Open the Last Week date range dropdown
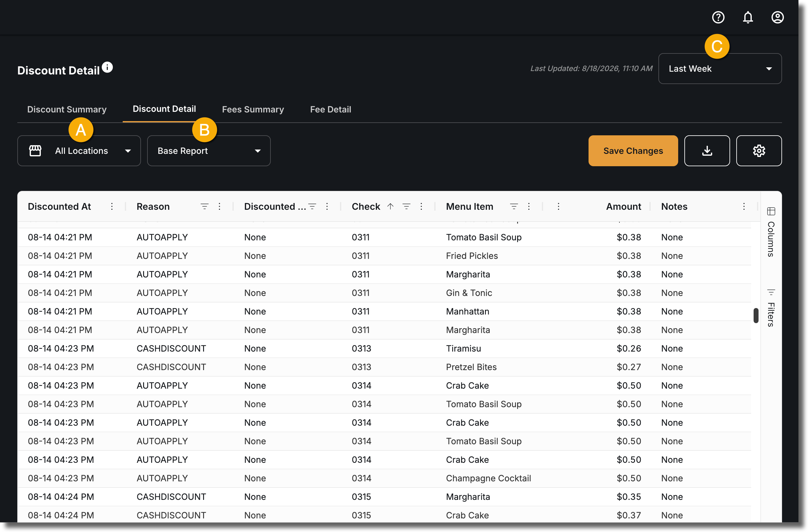This screenshot has height=532, width=808. [x=720, y=69]
